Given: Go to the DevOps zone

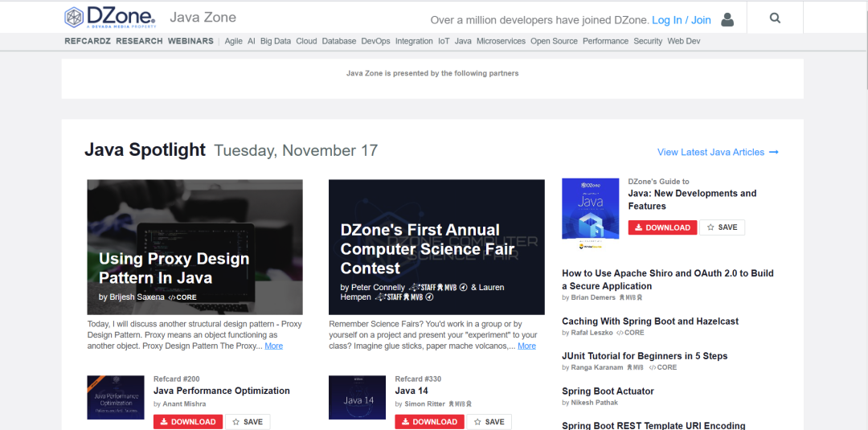Looking at the screenshot, I should tap(375, 41).
